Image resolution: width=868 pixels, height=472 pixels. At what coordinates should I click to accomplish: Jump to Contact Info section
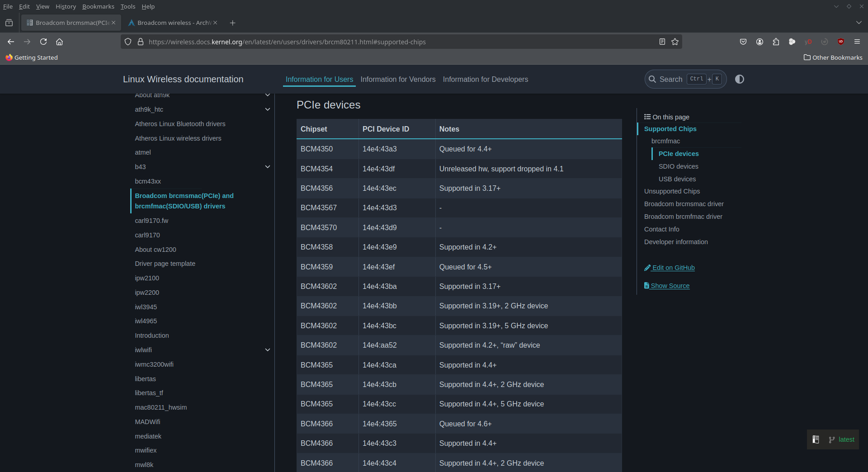click(x=661, y=229)
